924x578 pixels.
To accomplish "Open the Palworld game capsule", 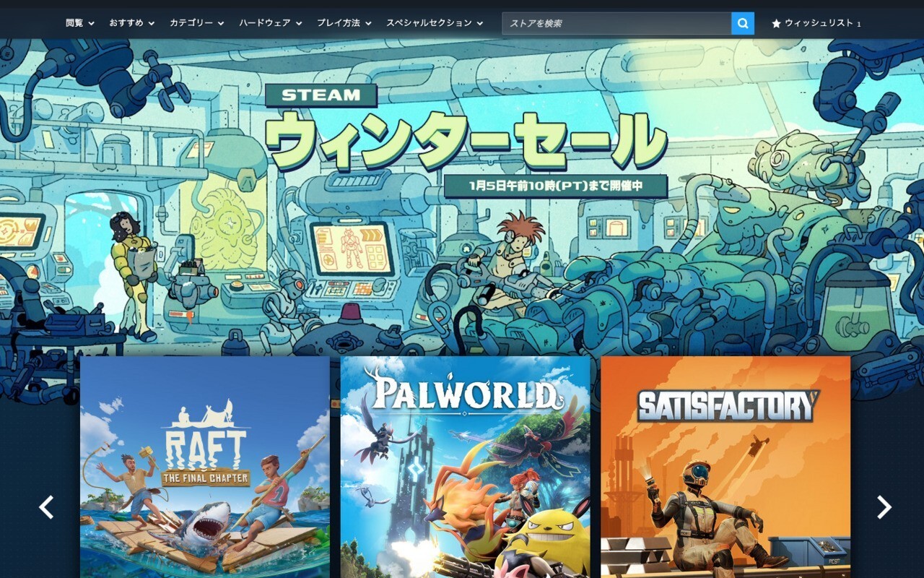I will click(x=466, y=467).
